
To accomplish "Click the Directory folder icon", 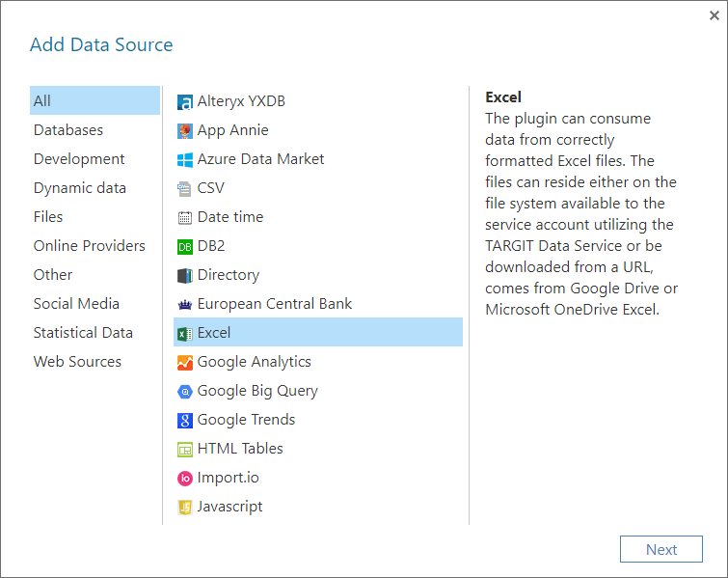I will [x=185, y=276].
